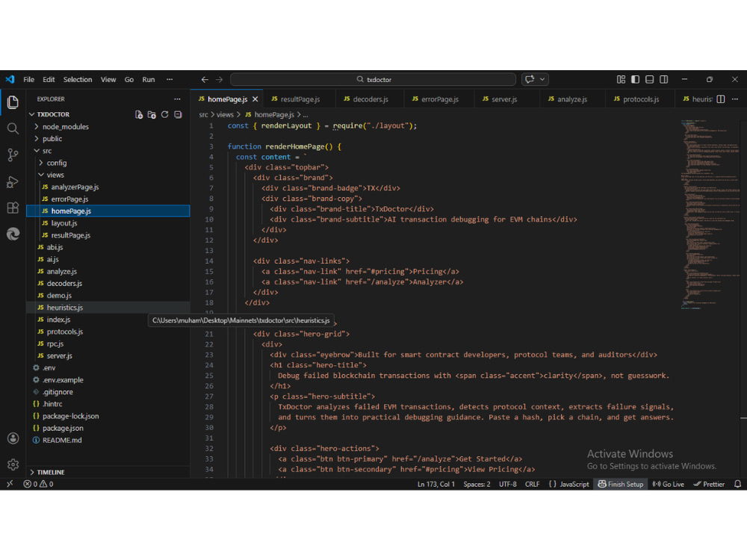Open the Go menu
747x560 pixels.
coord(129,80)
